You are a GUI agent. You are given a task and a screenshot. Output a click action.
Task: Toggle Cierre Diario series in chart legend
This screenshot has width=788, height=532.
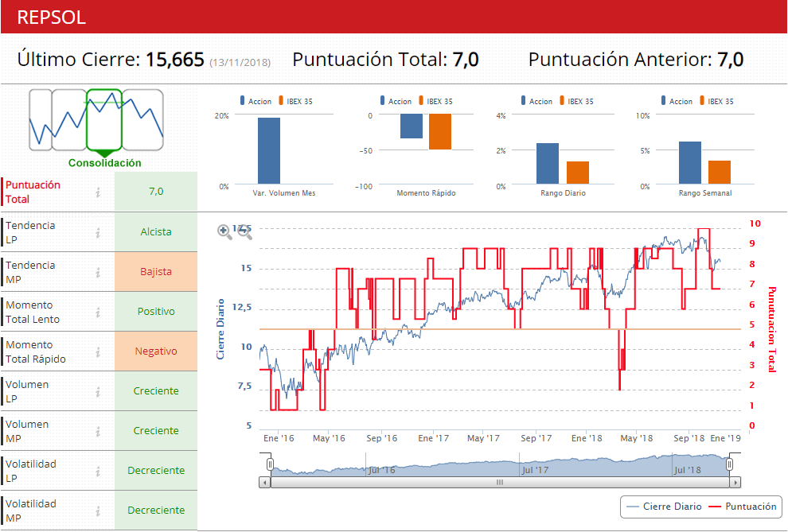(x=665, y=507)
